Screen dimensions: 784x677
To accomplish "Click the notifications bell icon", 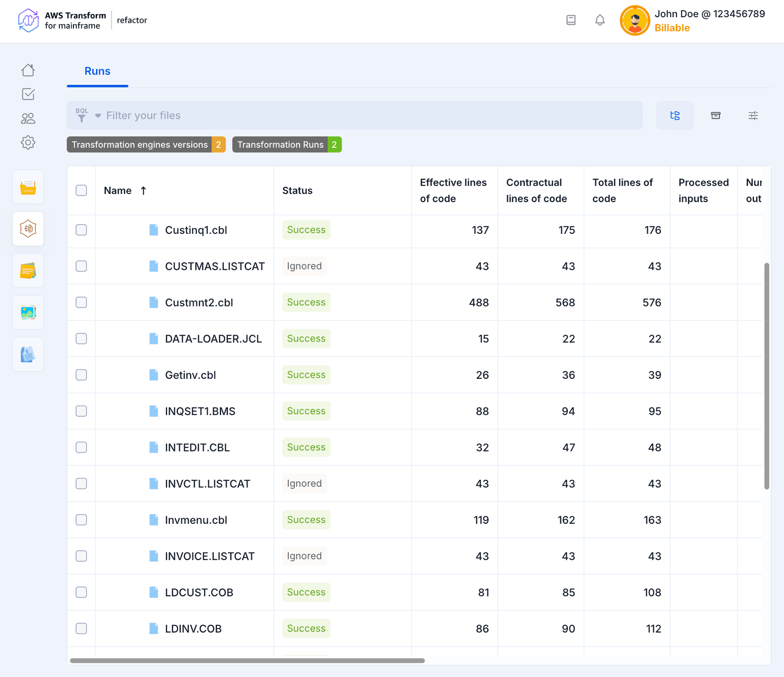I will tap(600, 20).
